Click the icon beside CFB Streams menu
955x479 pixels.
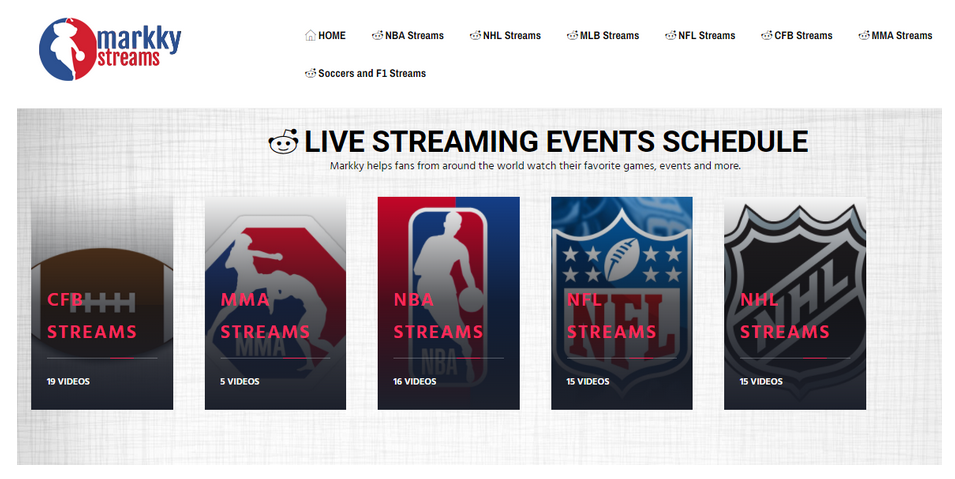[x=766, y=36]
